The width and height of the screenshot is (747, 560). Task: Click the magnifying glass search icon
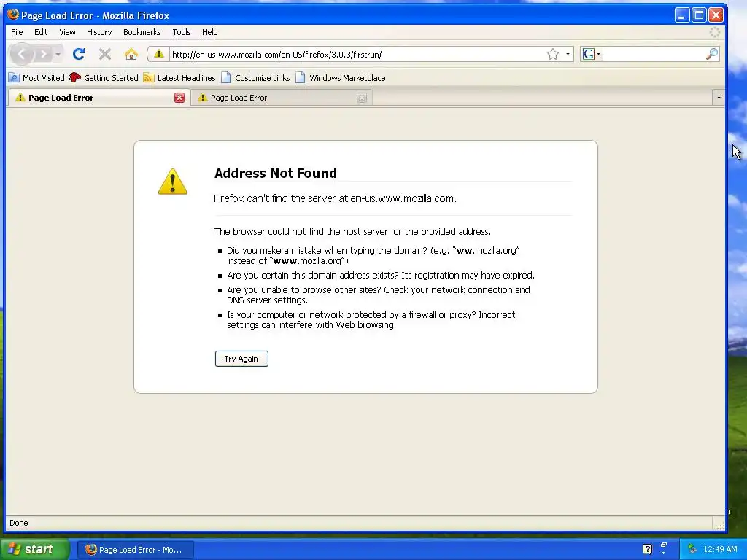tap(712, 54)
